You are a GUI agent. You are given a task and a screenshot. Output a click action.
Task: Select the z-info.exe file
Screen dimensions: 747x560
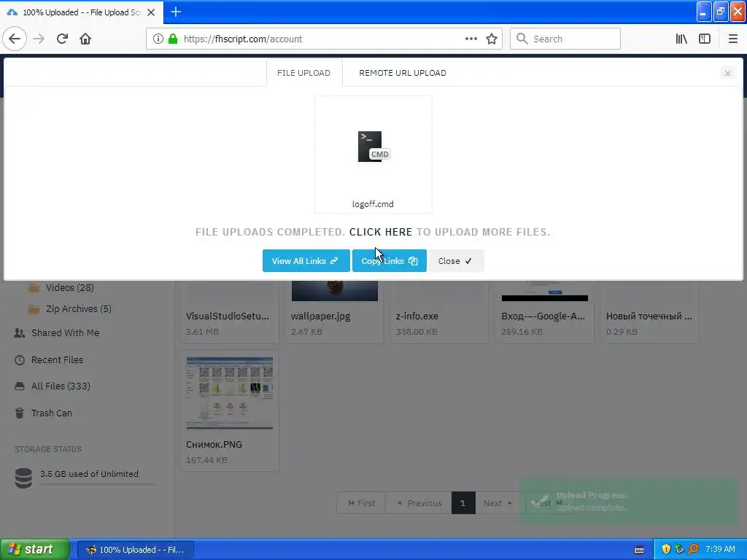pyautogui.click(x=439, y=311)
